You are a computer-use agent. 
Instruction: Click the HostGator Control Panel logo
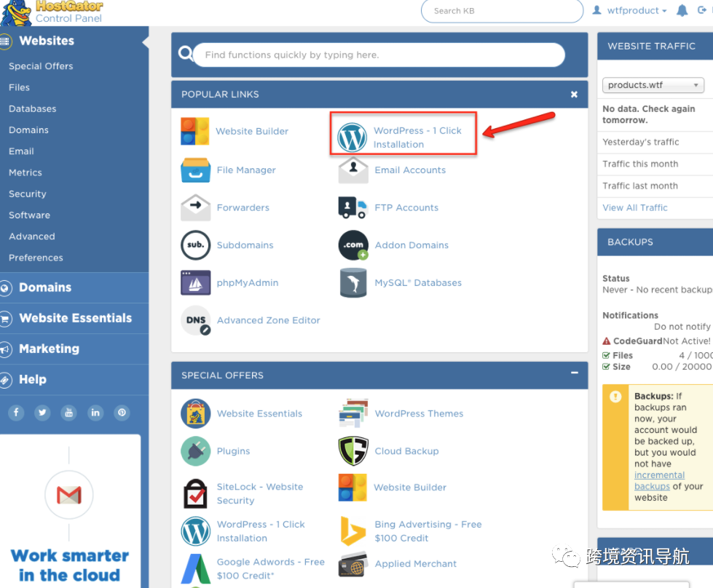(52, 12)
